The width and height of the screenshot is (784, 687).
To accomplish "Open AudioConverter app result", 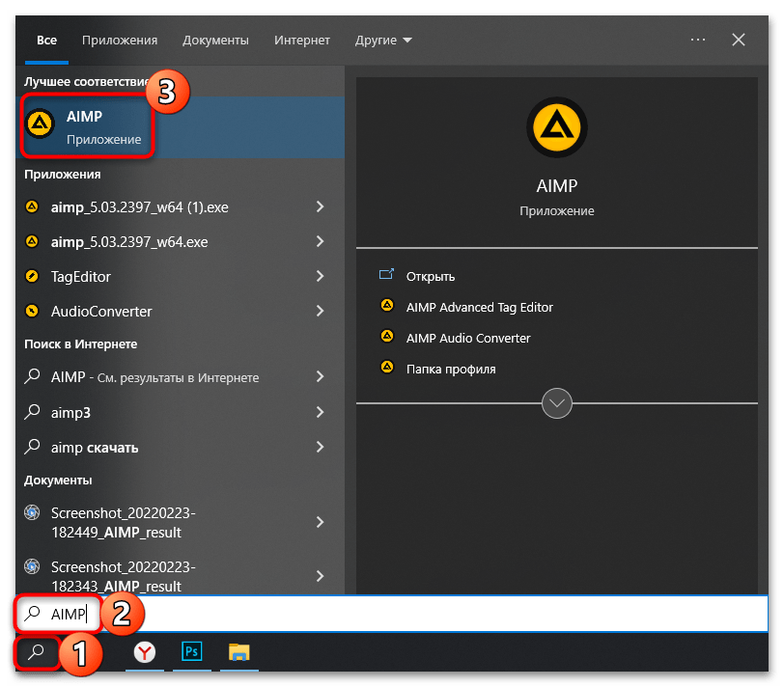I will tap(101, 312).
